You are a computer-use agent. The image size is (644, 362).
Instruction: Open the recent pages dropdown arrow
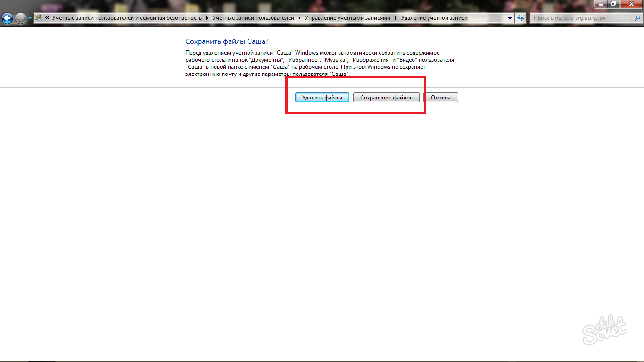[30, 18]
